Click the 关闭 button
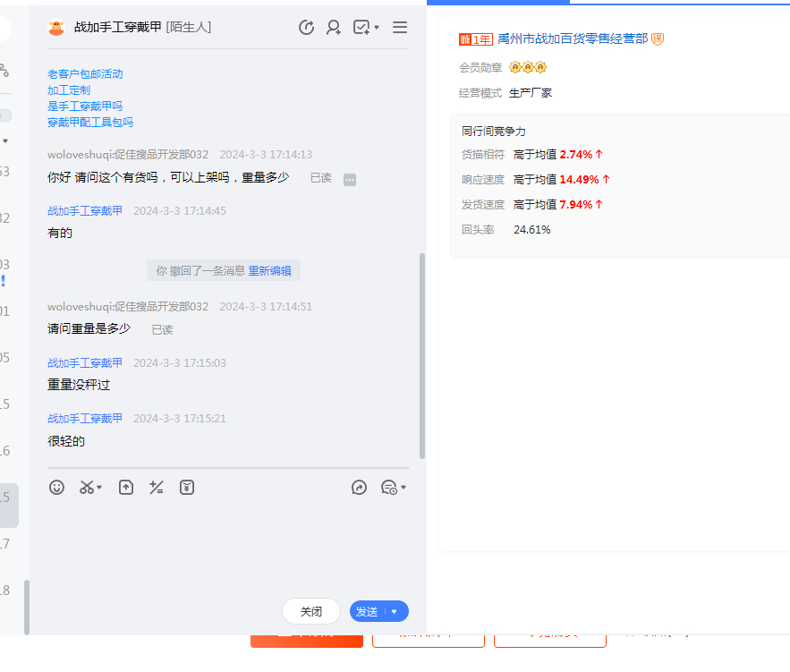Viewport: 790px width, 672px height. (x=310, y=612)
